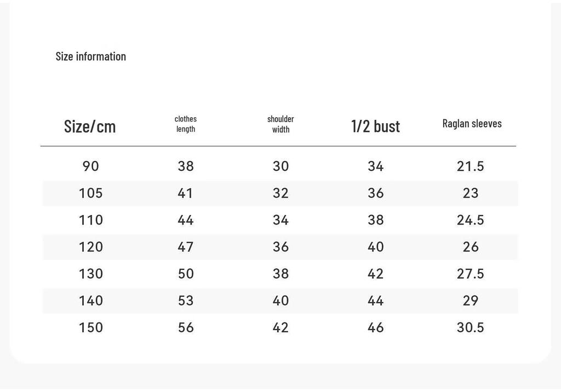Click raglan sleeve value 29
This screenshot has height=392, width=561.
(471, 301)
